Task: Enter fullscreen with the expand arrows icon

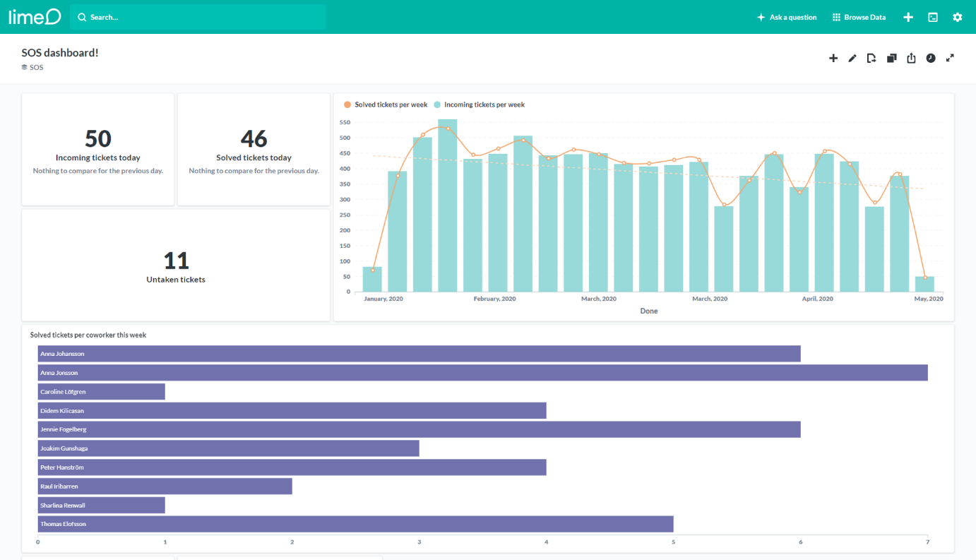Action: 950,59
